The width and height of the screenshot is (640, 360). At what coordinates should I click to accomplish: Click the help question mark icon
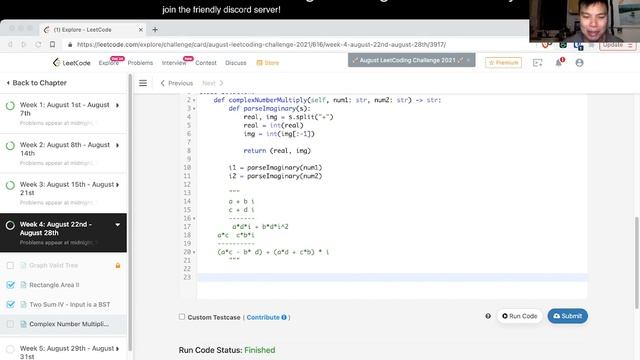pos(488,316)
